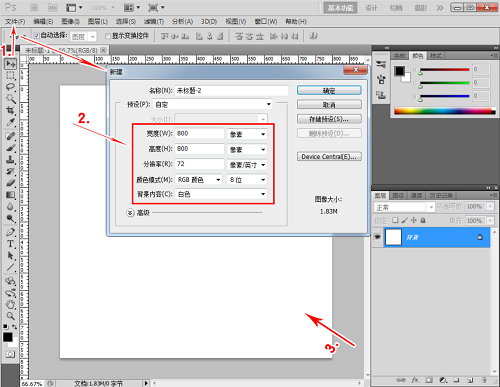Open the Background Contents dropdown
500x387 pixels.
(221, 194)
